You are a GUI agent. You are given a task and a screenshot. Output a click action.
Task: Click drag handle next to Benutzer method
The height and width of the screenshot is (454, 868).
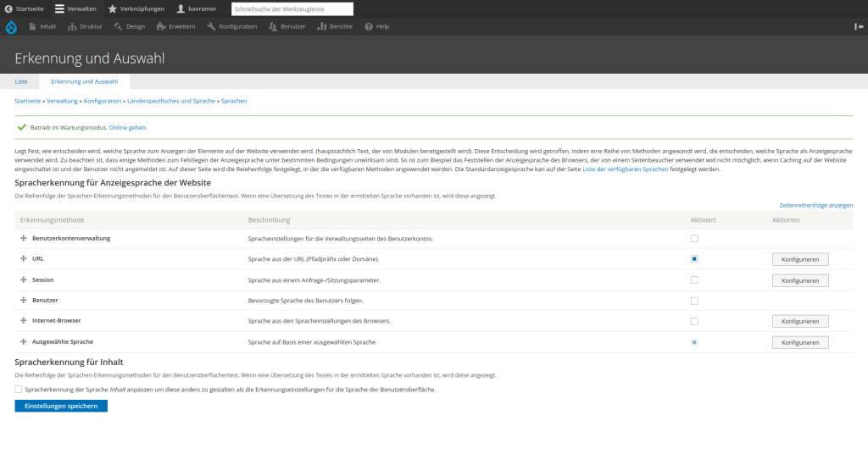point(23,301)
